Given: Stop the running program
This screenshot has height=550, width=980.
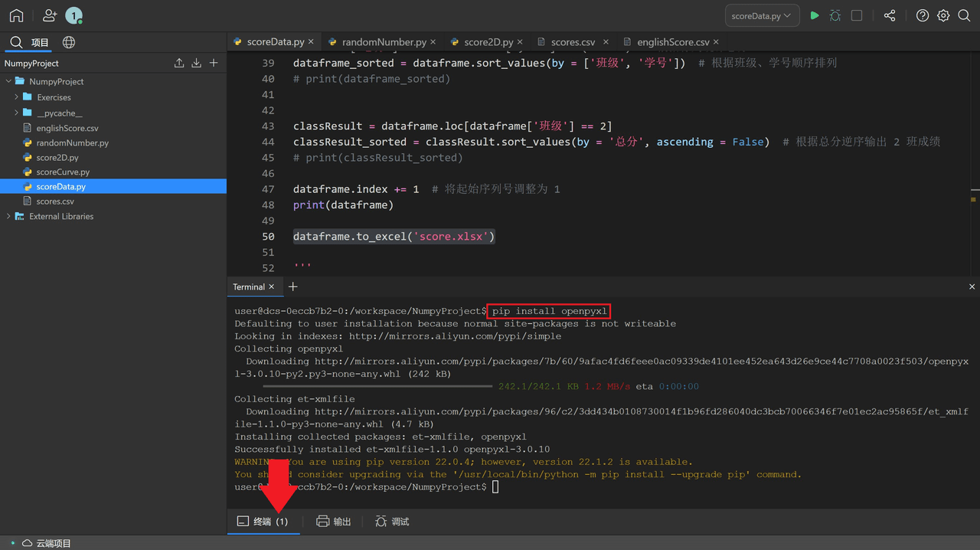Looking at the screenshot, I should click(855, 15).
